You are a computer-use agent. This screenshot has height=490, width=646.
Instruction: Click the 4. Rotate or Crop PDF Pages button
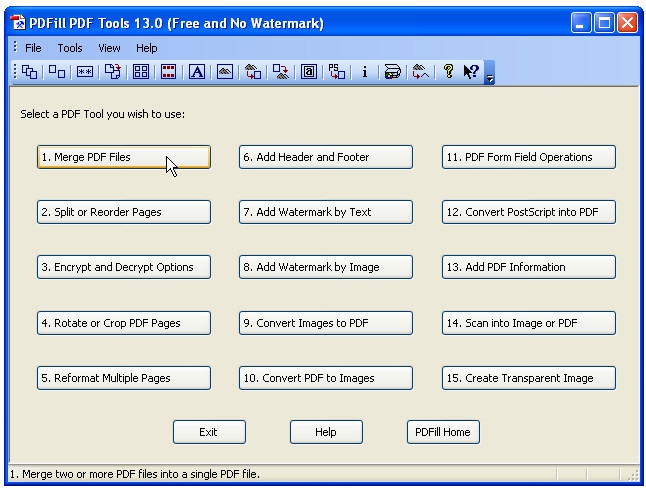124,323
